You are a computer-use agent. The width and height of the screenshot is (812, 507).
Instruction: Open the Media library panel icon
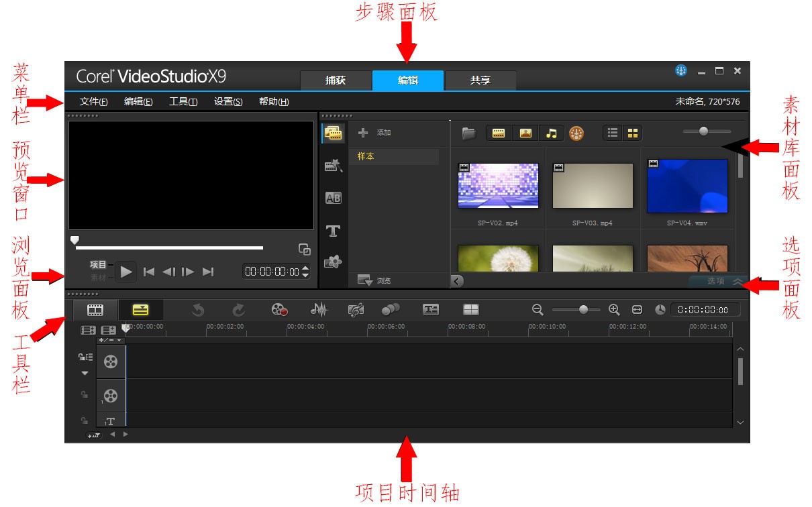pos(334,133)
